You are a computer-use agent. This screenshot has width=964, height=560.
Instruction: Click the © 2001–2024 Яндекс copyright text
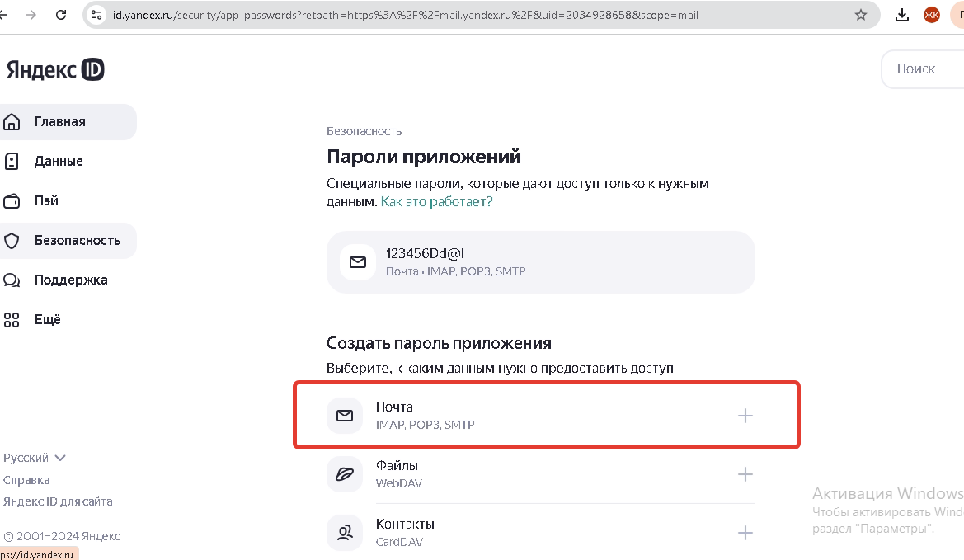(62, 536)
